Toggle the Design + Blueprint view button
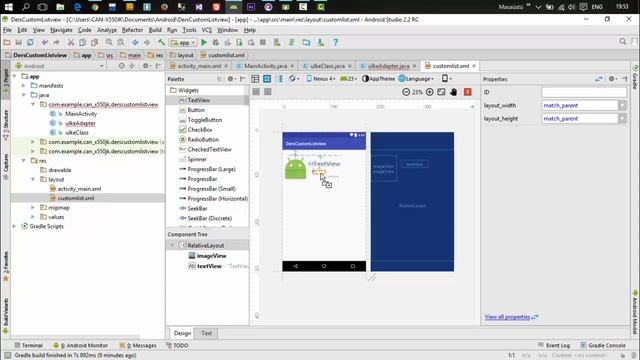 pos(280,79)
